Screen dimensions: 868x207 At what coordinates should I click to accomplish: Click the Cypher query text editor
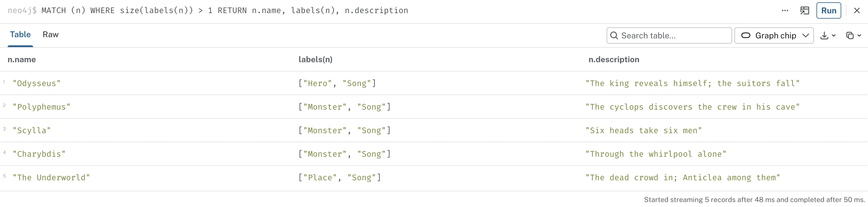pos(225,10)
